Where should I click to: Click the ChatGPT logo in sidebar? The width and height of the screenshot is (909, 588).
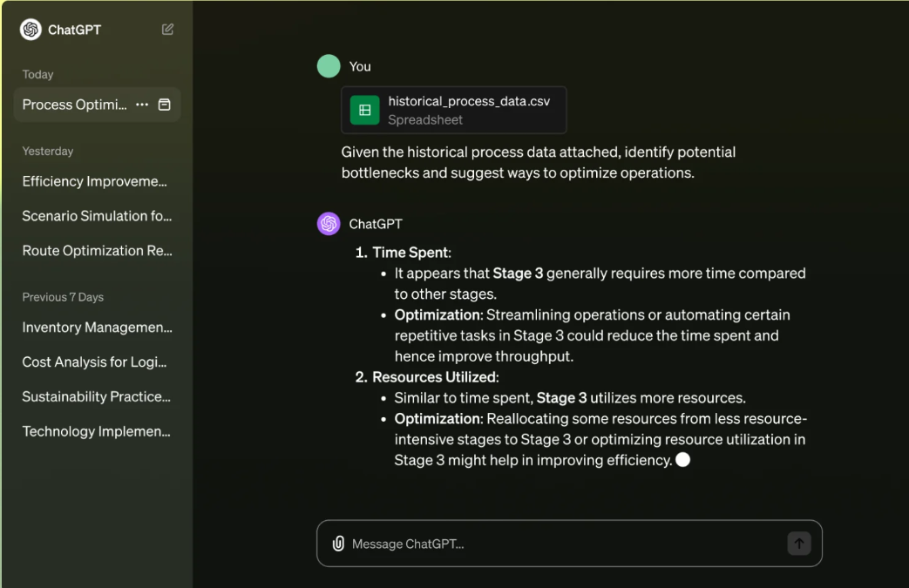(x=31, y=30)
